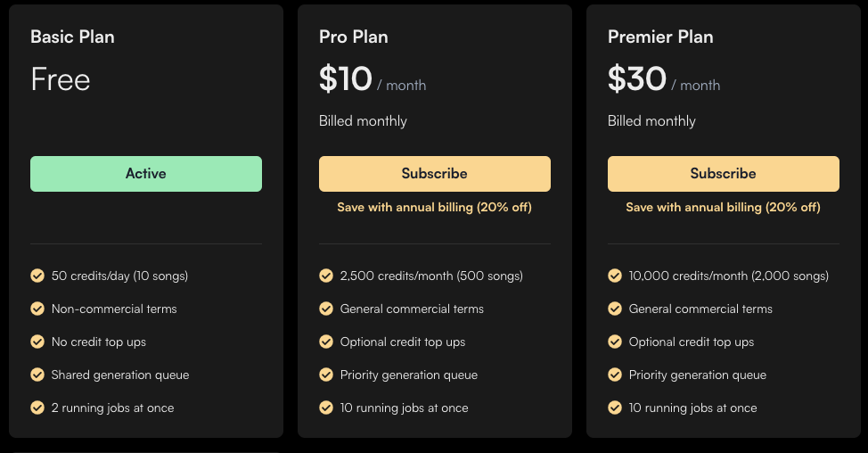Click the Pro Plan heading
Image resolution: width=868 pixels, height=453 pixels.
[354, 37]
